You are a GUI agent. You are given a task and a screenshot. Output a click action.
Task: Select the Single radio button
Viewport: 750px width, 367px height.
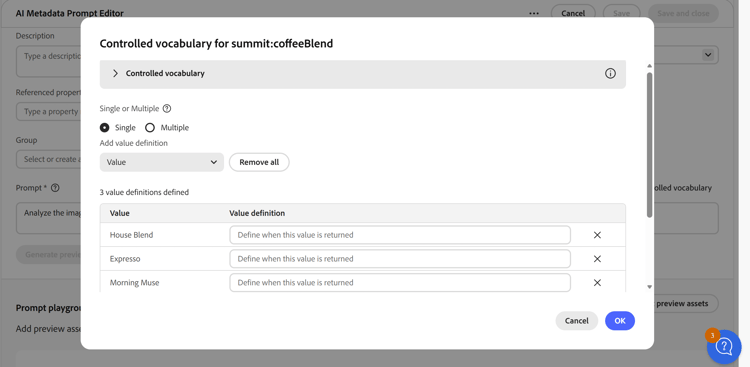[x=104, y=128]
